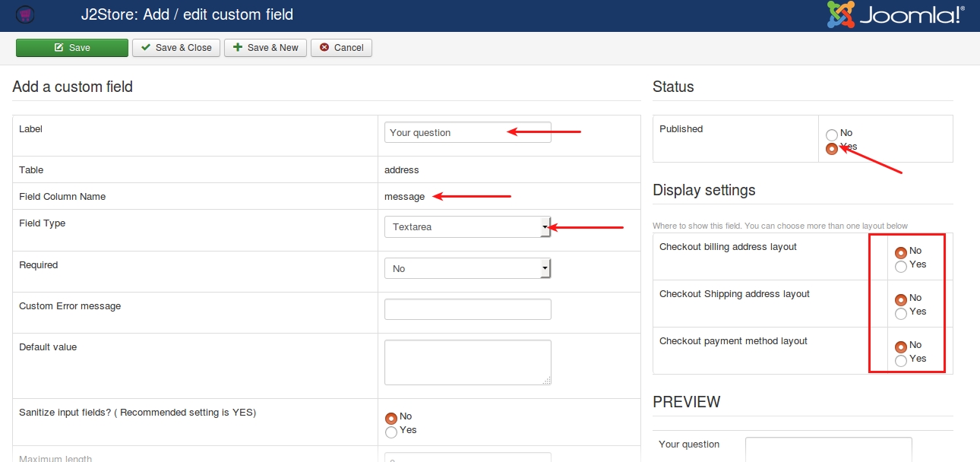Image resolution: width=980 pixels, height=462 pixels.
Task: Enable Yes for Checkout billing address layout
Action: tap(901, 267)
